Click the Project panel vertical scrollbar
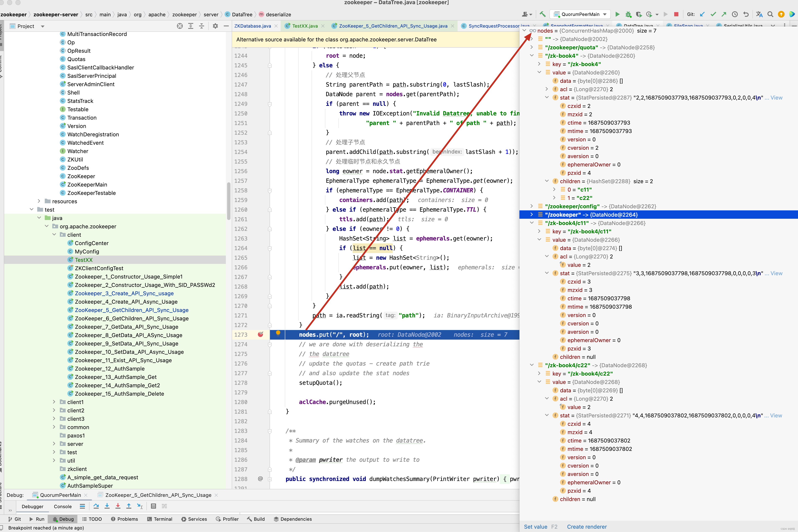The height and width of the screenshot is (532, 798). click(x=229, y=201)
